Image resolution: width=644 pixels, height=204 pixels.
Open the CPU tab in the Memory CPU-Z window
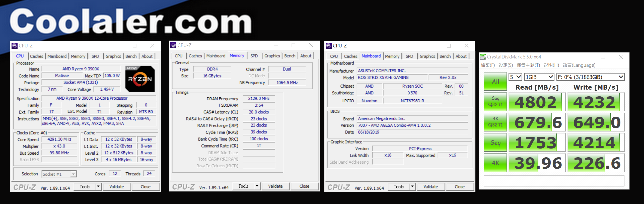(179, 56)
